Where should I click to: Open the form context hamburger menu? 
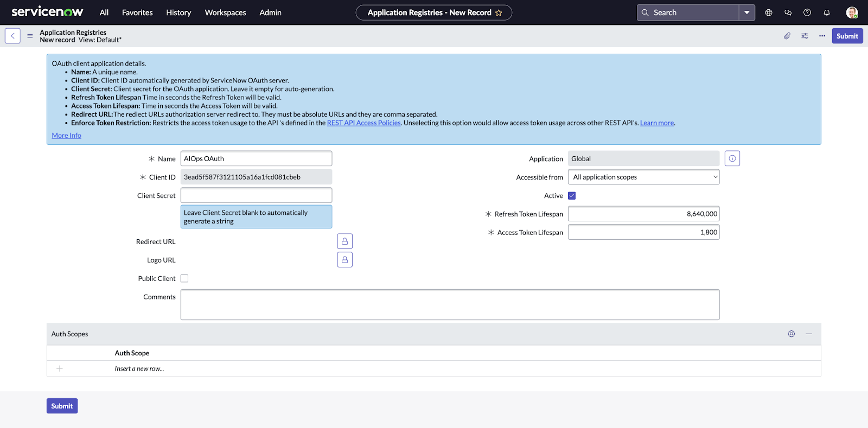click(x=30, y=36)
